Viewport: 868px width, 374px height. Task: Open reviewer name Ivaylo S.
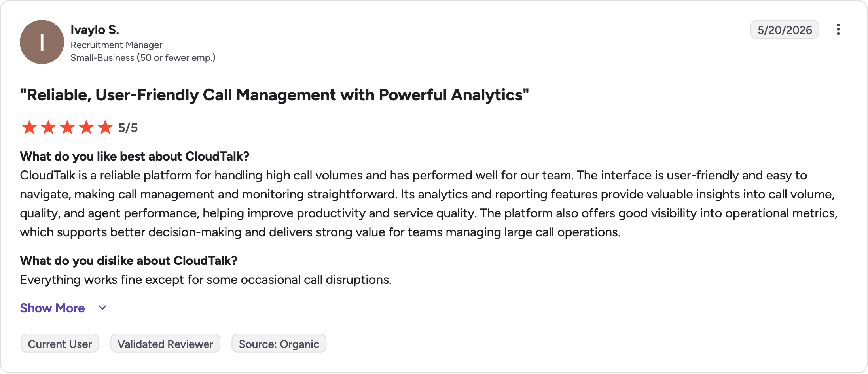95,30
